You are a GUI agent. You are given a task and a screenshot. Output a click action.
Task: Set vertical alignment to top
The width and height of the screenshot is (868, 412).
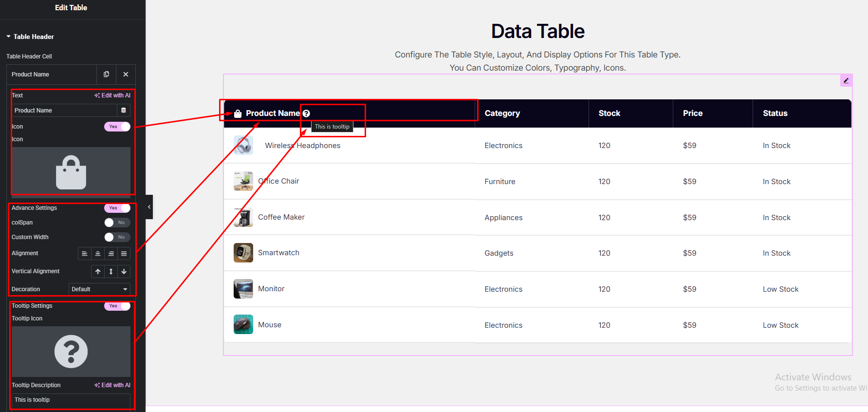98,272
